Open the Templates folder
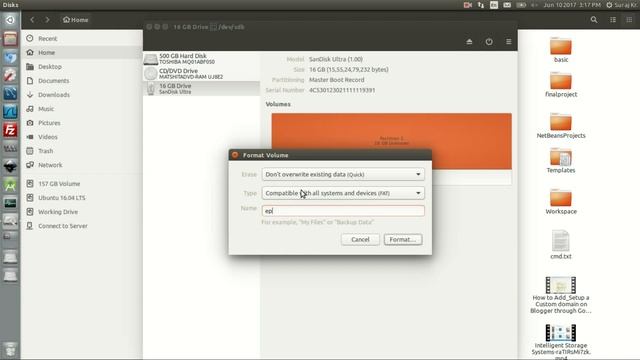This screenshot has height=360, width=640. tap(561, 160)
